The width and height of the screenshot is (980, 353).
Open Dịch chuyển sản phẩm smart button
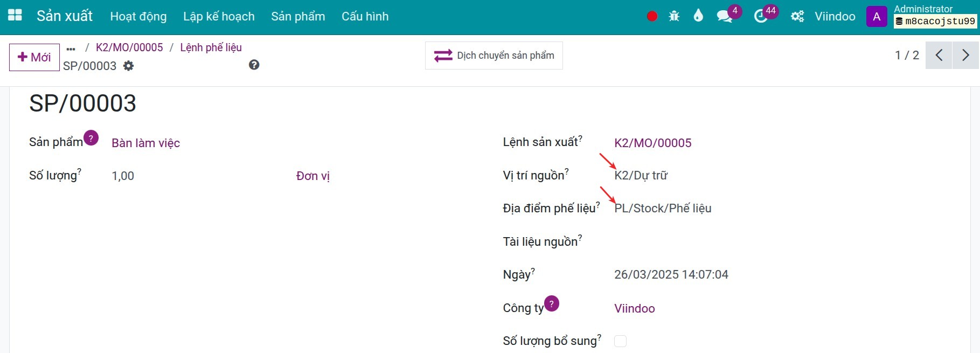pos(494,56)
